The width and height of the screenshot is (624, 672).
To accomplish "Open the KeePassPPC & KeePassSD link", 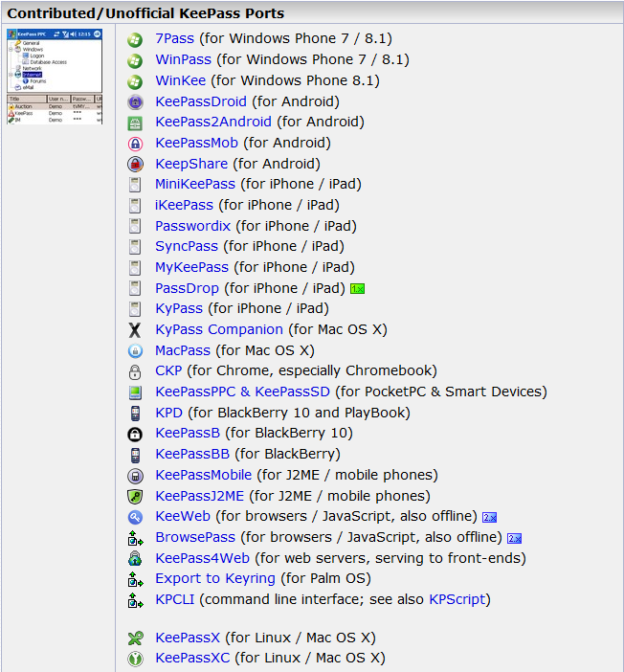I will point(242,392).
